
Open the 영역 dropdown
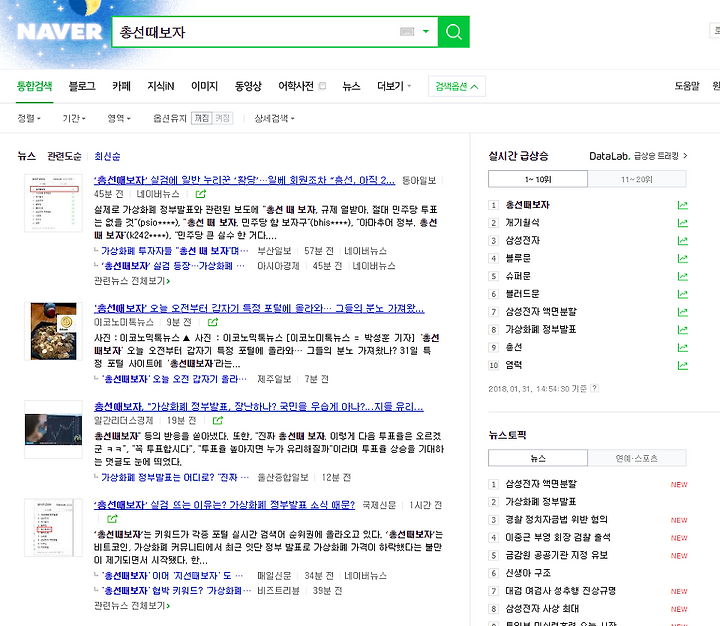coord(119,118)
